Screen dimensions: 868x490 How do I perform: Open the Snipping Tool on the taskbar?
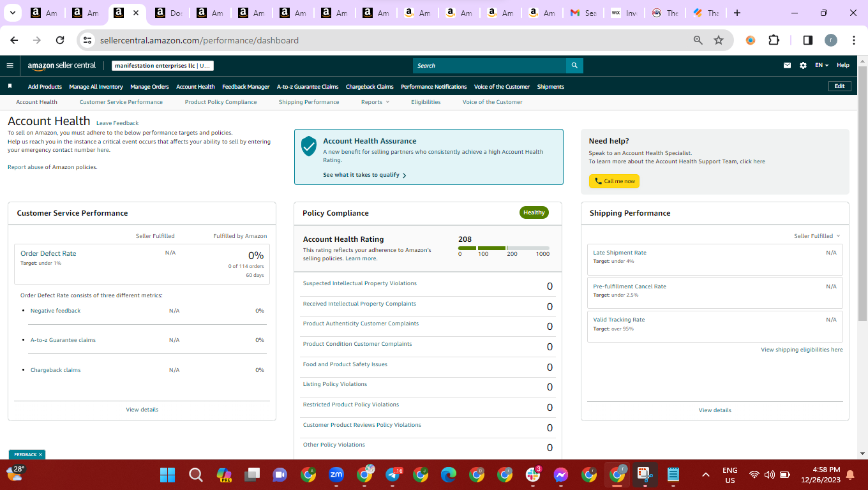coord(645,475)
